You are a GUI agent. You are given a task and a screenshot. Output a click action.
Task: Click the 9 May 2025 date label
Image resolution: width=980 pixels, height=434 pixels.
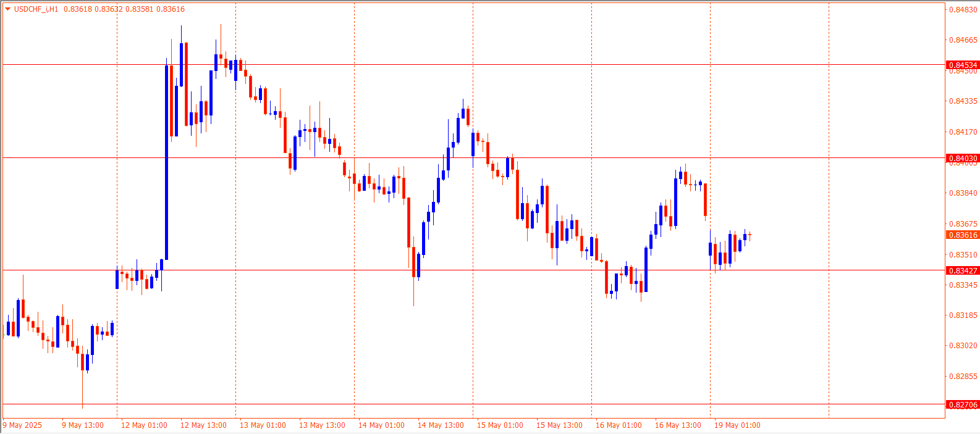23,425
